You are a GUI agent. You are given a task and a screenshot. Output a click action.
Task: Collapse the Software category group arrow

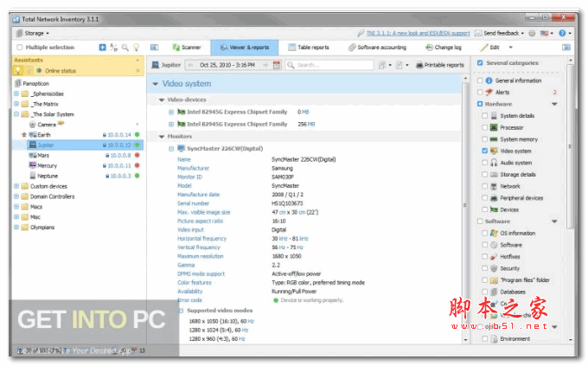point(554,222)
